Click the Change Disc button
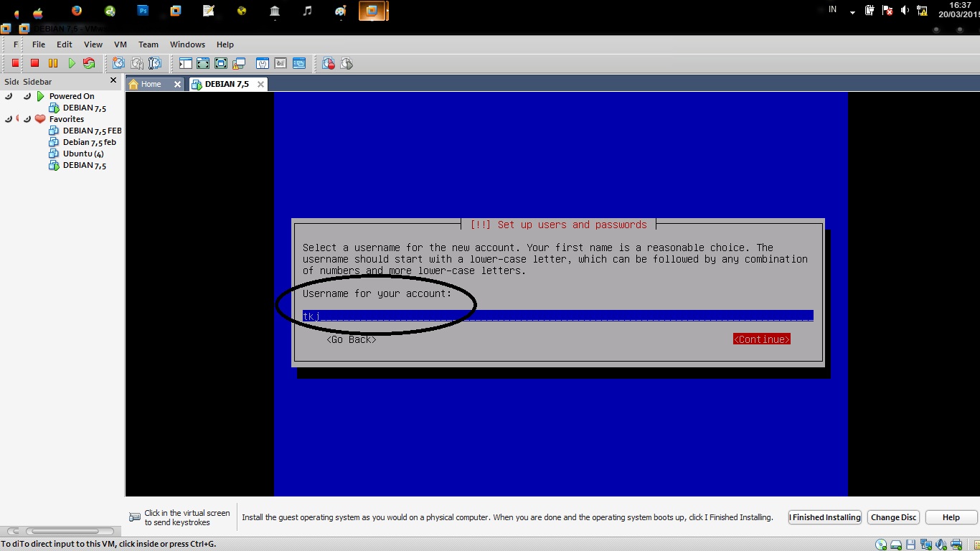The image size is (980, 551). point(892,517)
